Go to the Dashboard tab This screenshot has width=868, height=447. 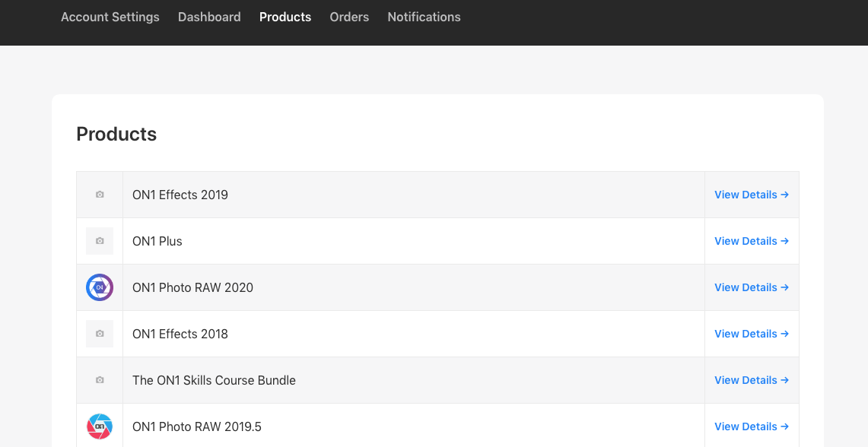pyautogui.click(x=209, y=17)
